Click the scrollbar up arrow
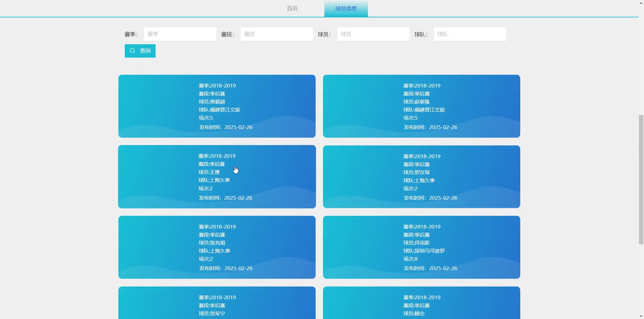This screenshot has width=644, height=319. (641, 3)
